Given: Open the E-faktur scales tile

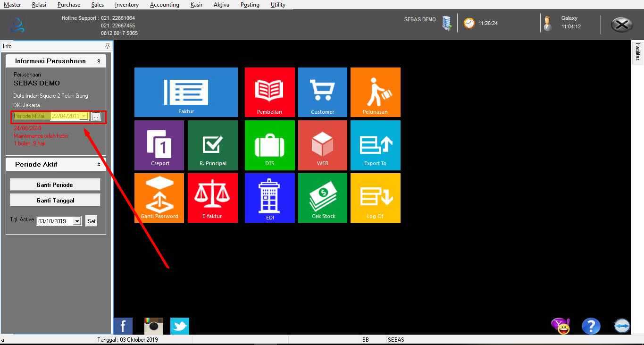Looking at the screenshot, I should [x=212, y=198].
